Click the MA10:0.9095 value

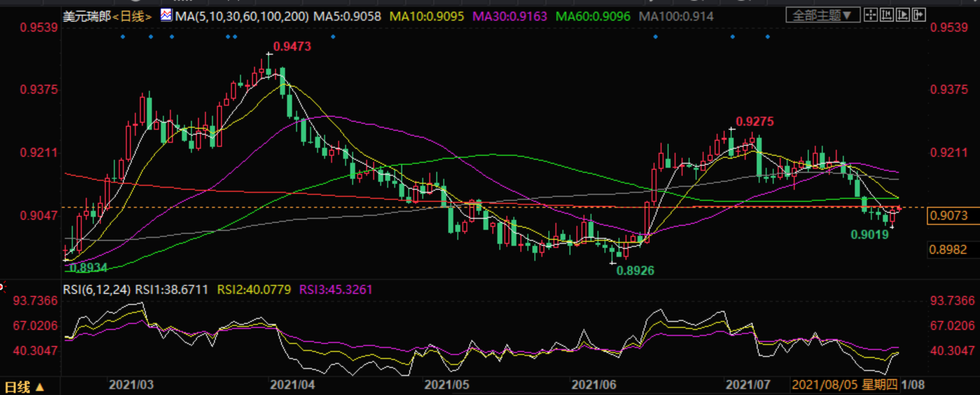[x=427, y=15]
